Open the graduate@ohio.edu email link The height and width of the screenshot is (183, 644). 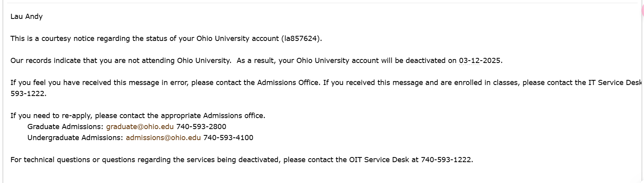click(x=140, y=127)
